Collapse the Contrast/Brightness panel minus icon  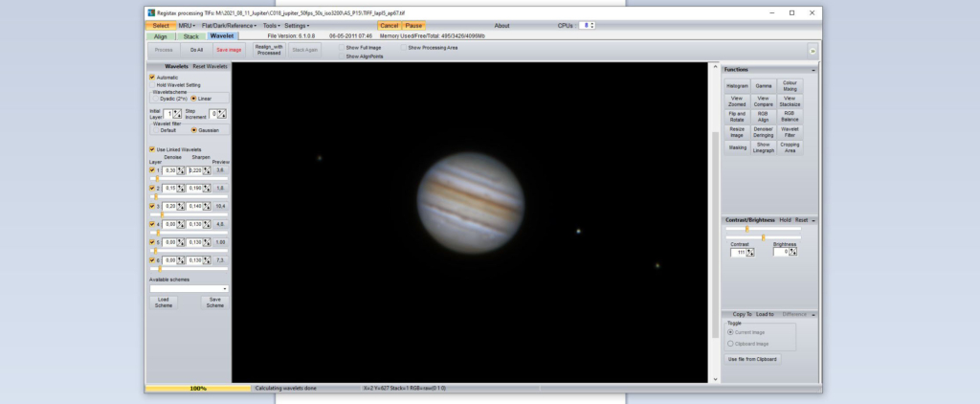pyautogui.click(x=813, y=220)
